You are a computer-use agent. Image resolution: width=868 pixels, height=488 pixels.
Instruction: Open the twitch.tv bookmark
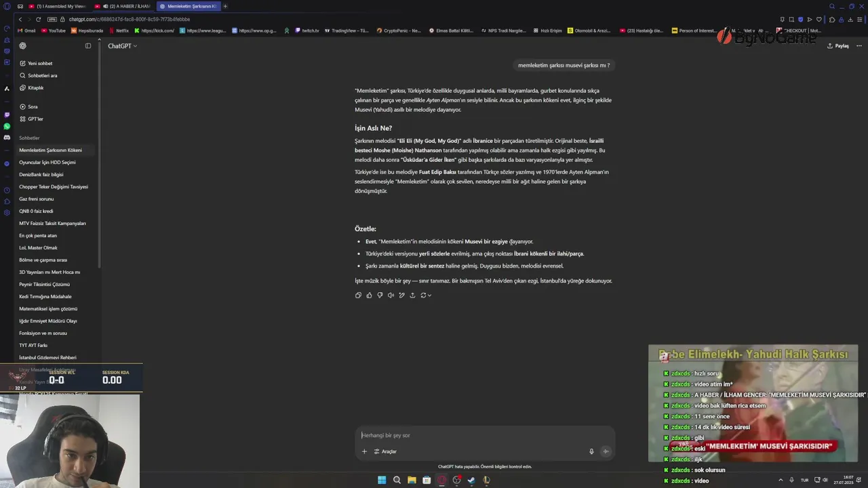[x=307, y=30]
